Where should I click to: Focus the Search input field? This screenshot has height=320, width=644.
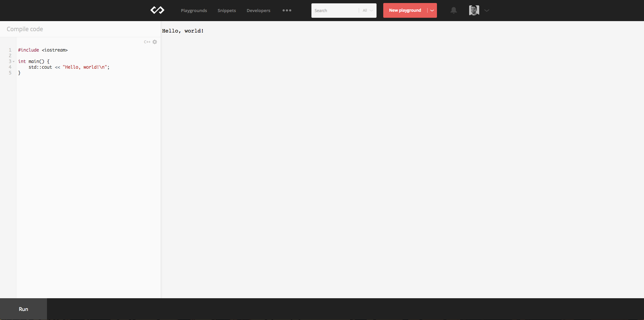[335, 11]
